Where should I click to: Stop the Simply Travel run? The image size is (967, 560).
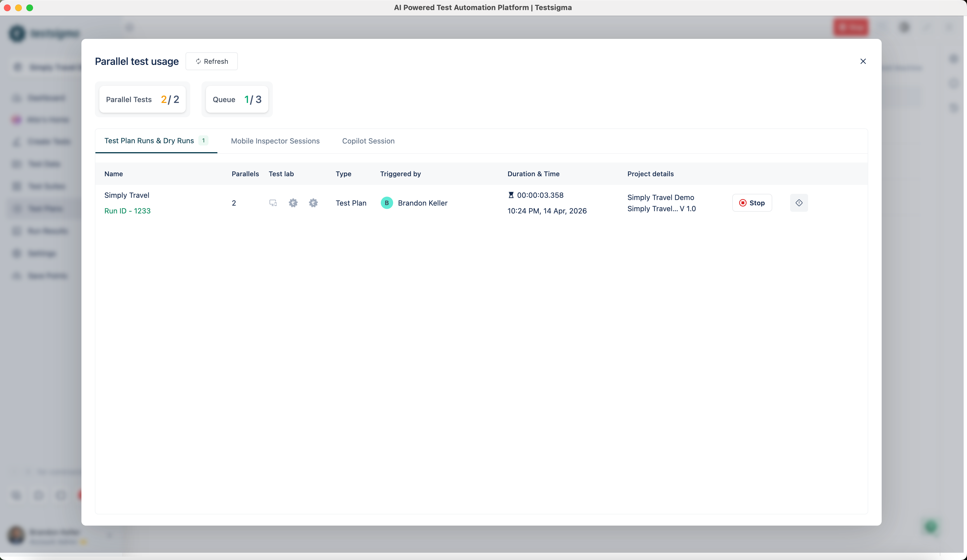[752, 203]
